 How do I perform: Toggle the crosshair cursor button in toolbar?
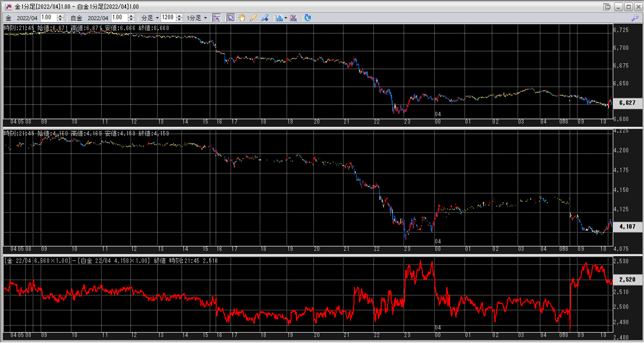(217, 18)
